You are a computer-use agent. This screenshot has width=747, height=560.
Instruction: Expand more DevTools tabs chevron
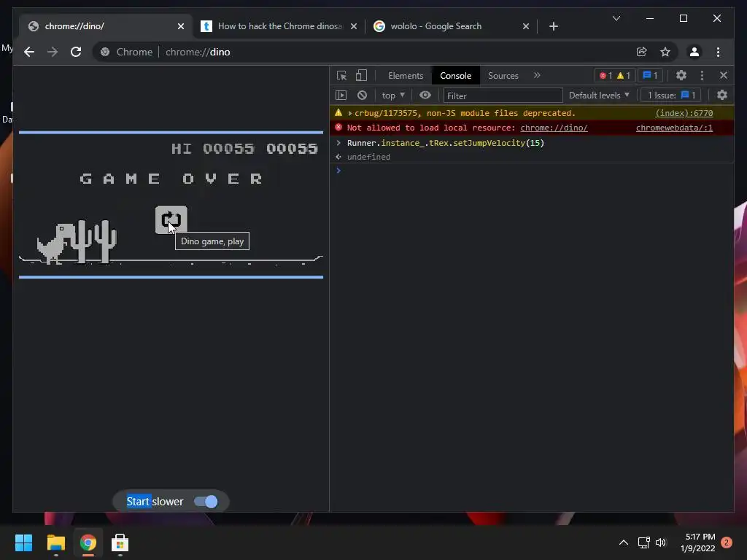(x=537, y=75)
